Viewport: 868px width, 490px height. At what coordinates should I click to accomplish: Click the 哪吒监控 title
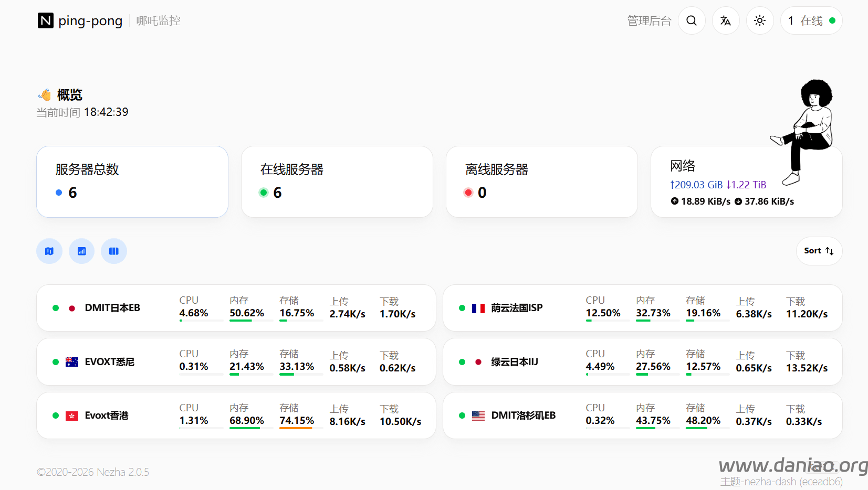158,20
